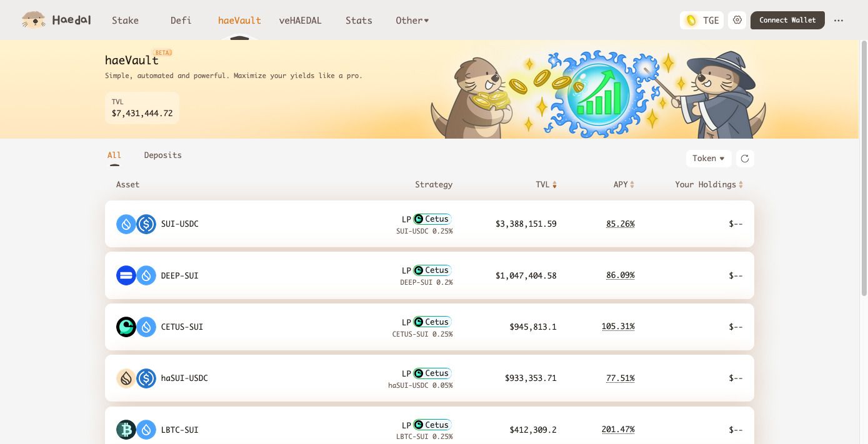Sort by the Your Holdings column
The image size is (868, 444).
tap(709, 185)
